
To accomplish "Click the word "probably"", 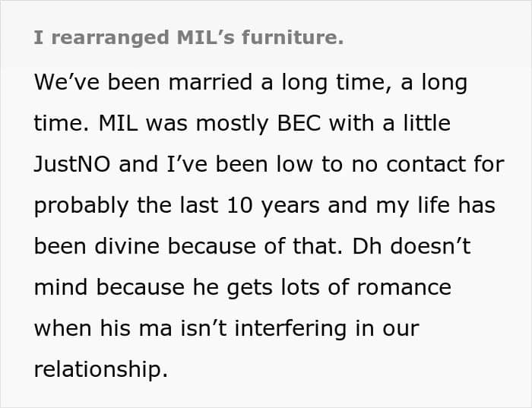I will tap(85, 207).
